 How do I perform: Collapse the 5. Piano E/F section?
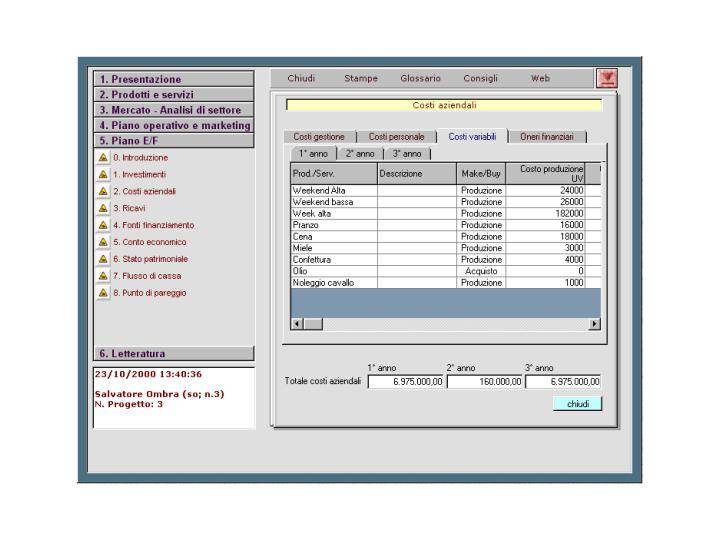(x=174, y=141)
